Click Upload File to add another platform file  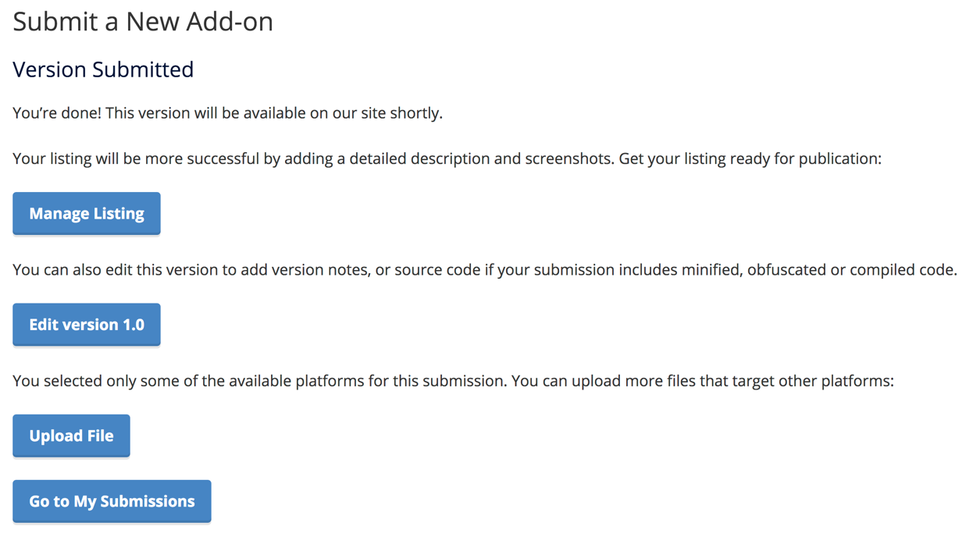click(x=71, y=436)
